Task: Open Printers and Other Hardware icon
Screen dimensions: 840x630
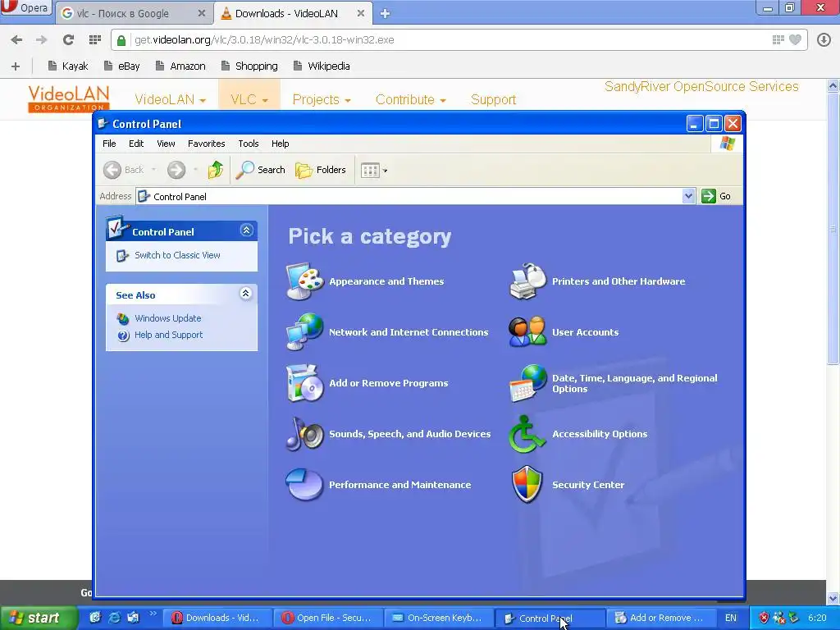Action: (527, 281)
